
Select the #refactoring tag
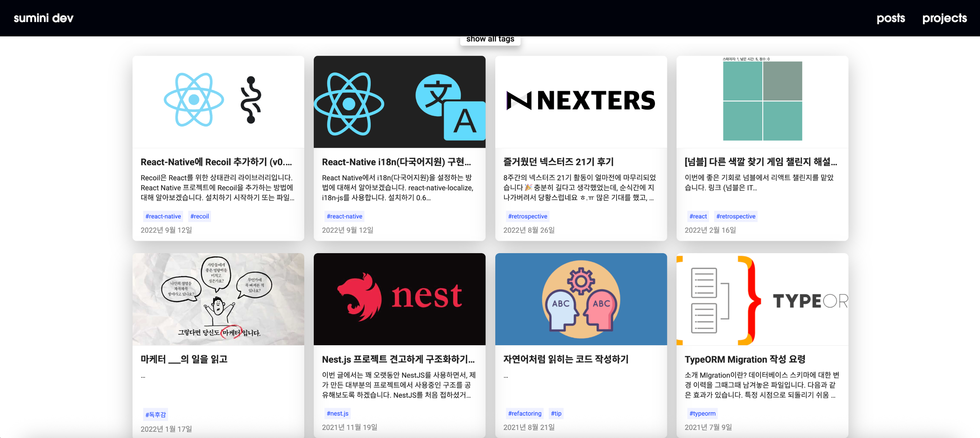[524, 413]
